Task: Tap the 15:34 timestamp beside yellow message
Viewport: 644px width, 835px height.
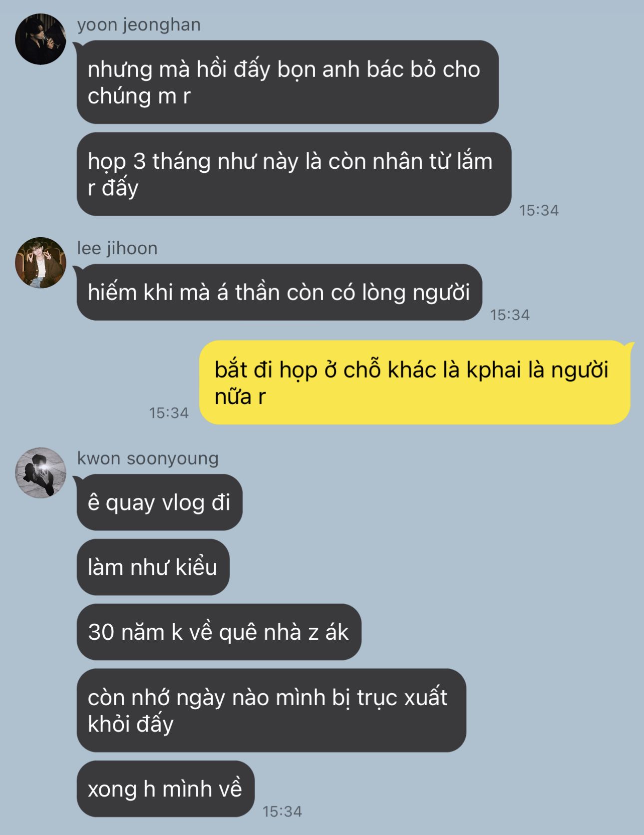Action: 169,413
